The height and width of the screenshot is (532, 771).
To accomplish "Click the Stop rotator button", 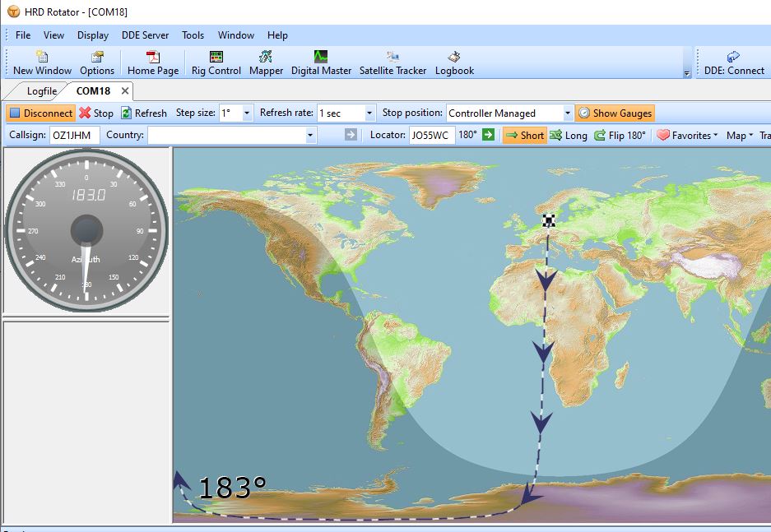I will click(96, 113).
